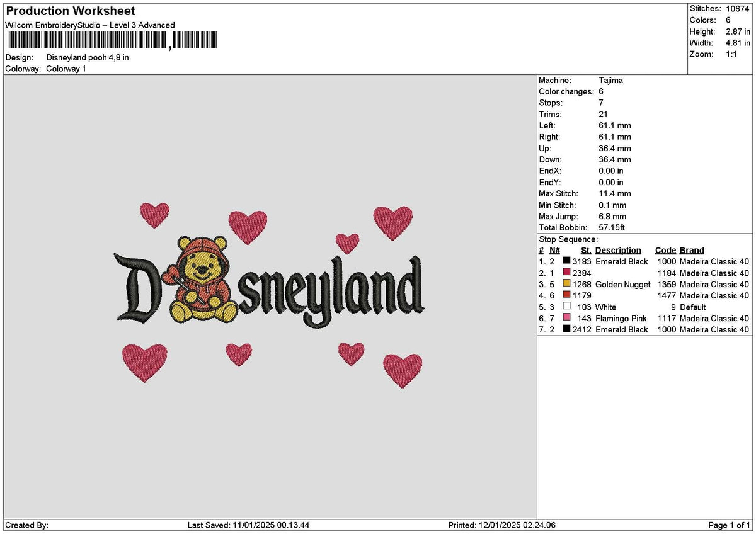Click the 'Code' column header
Screen dimensions: 756x534
pyautogui.click(x=665, y=251)
